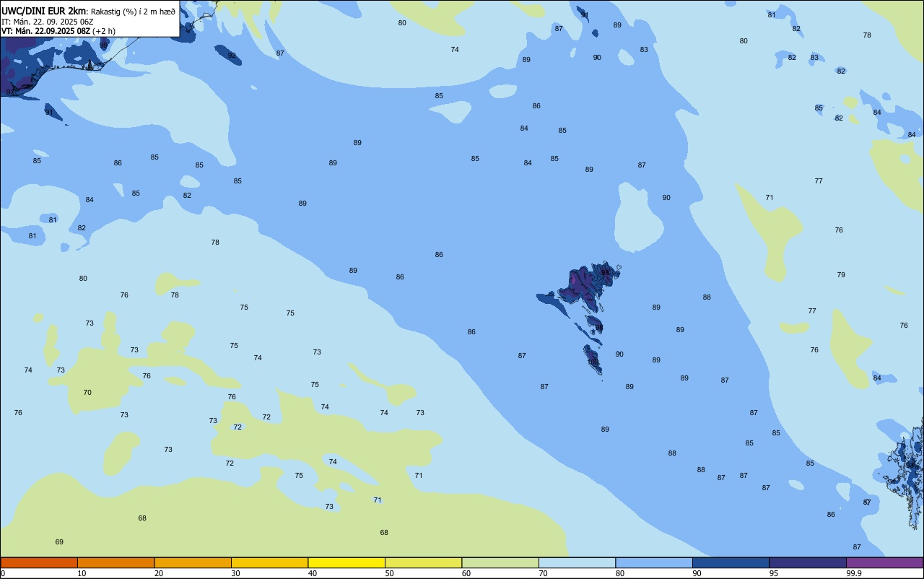
Task: Click the purple legend swatch above 99.9
Action: click(x=884, y=562)
